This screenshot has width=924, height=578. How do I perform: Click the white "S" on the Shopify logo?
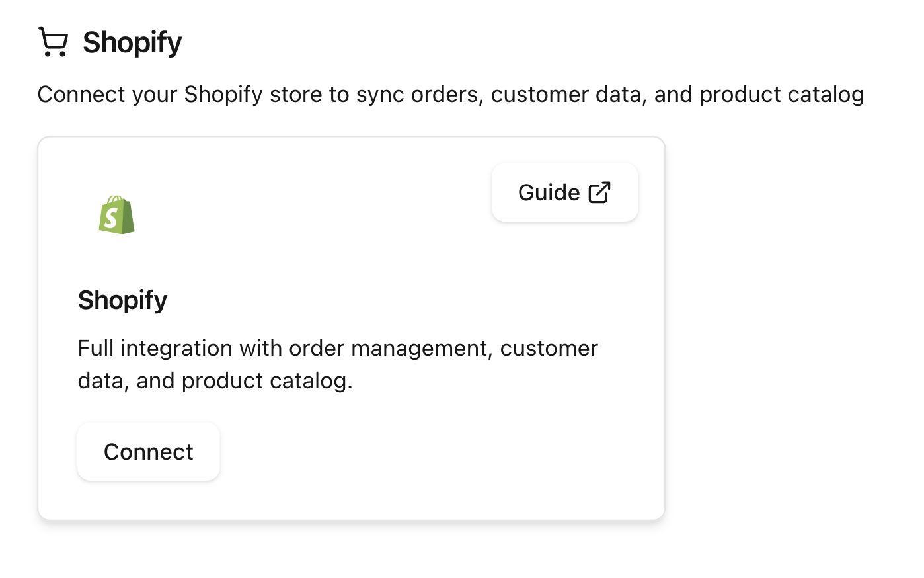click(112, 218)
